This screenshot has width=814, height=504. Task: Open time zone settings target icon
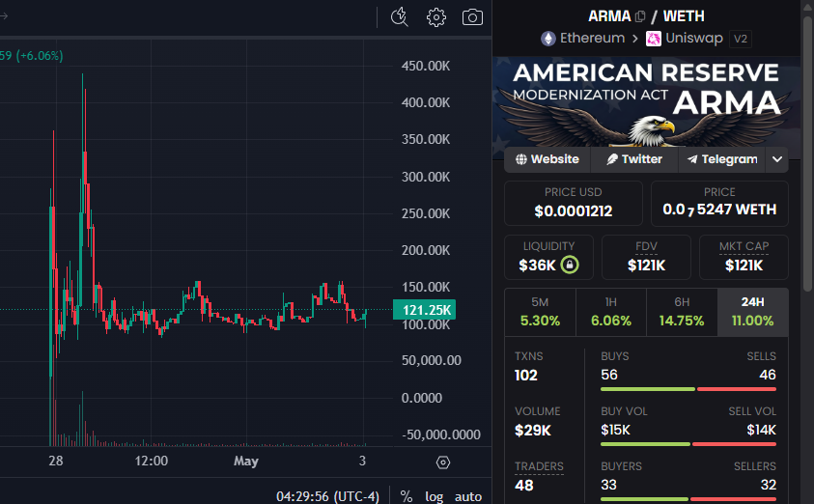443,462
